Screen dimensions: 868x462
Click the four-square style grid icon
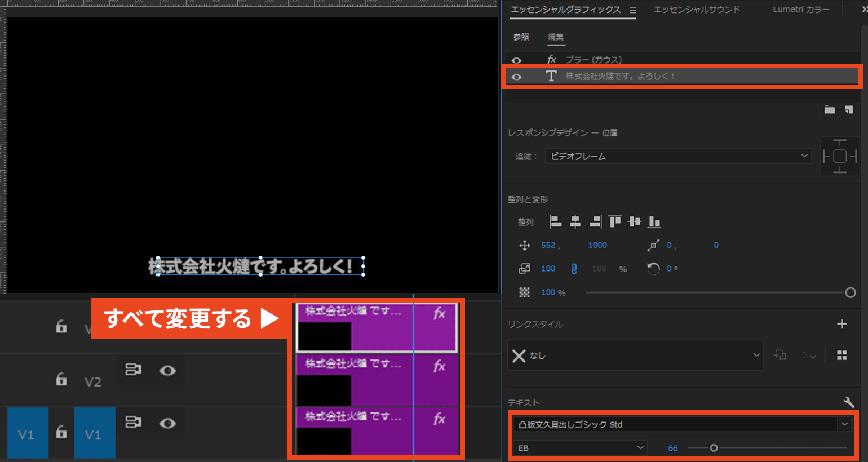(x=842, y=355)
